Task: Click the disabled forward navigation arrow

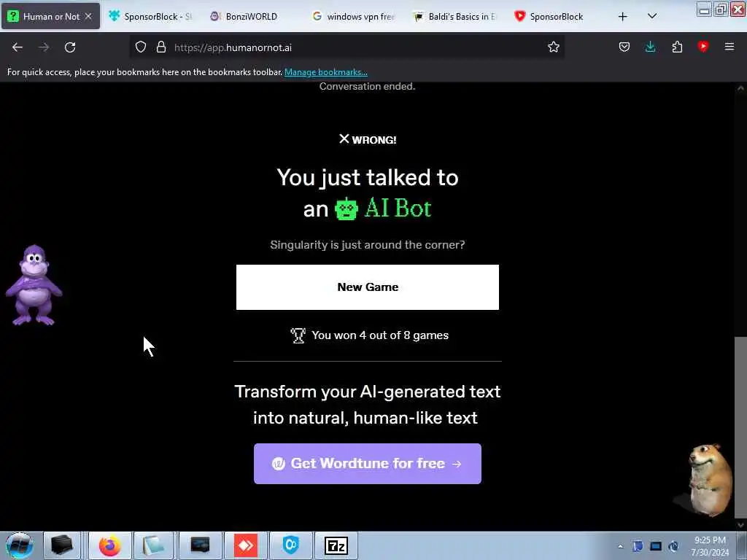Action: tap(43, 47)
